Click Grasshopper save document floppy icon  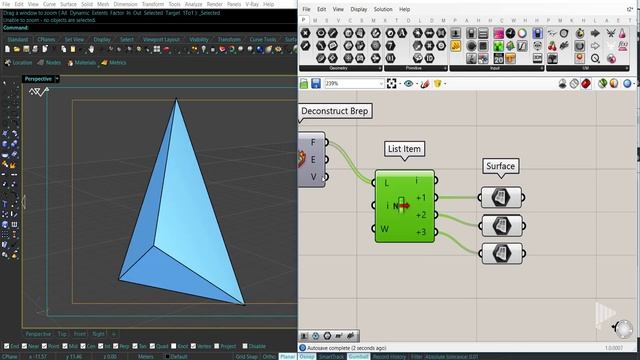pos(316,84)
